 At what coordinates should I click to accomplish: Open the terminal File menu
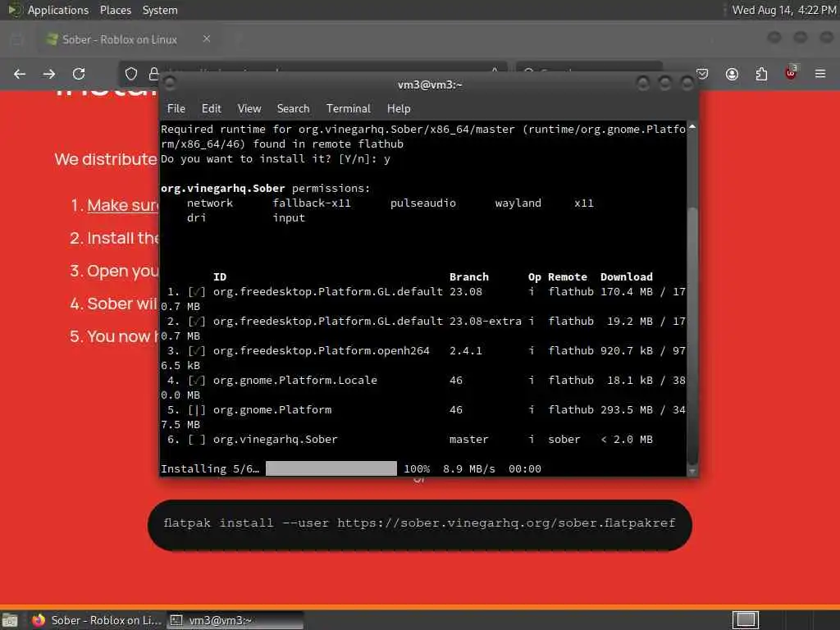coord(176,109)
